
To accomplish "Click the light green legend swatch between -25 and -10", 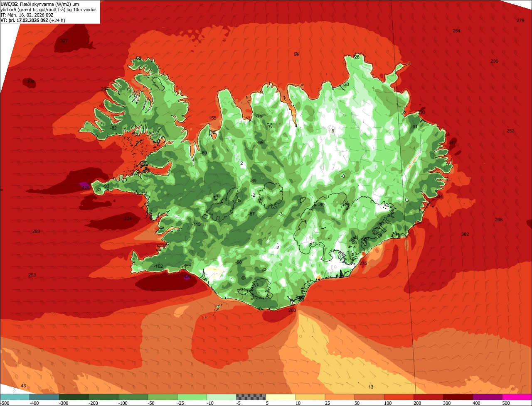I will click(x=192, y=396).
